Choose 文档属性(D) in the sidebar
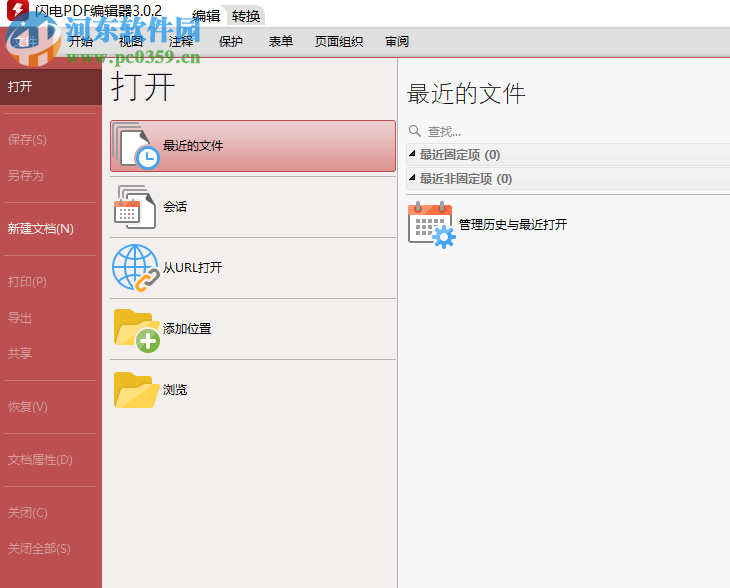730x588 pixels. 40,460
